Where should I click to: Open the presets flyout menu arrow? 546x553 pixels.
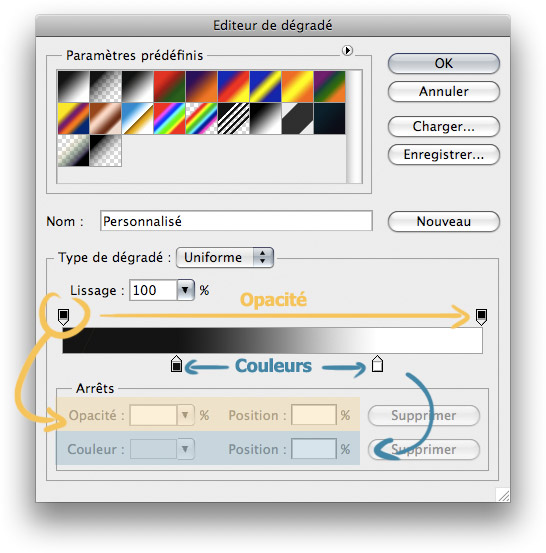tap(347, 50)
